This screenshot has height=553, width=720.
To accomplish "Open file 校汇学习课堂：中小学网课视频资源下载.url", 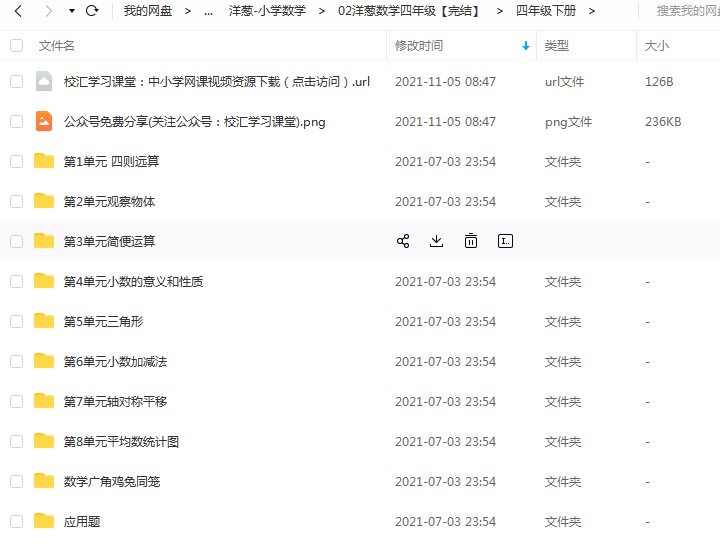I will click(217, 81).
